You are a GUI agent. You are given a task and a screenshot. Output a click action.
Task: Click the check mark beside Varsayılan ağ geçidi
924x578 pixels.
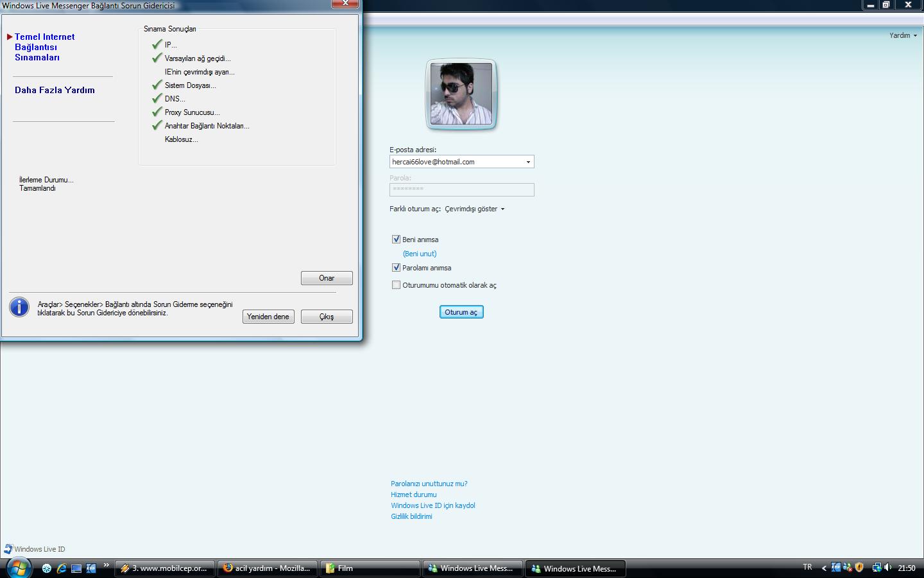157,58
